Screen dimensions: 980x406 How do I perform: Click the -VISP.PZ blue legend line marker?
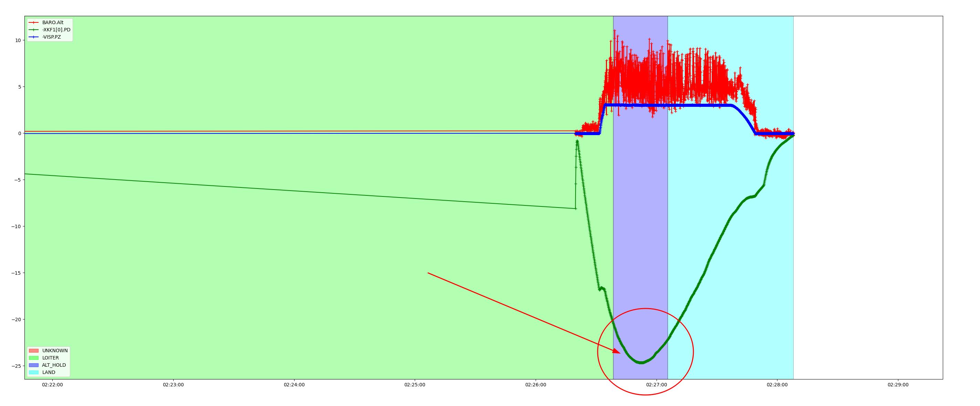pos(34,37)
